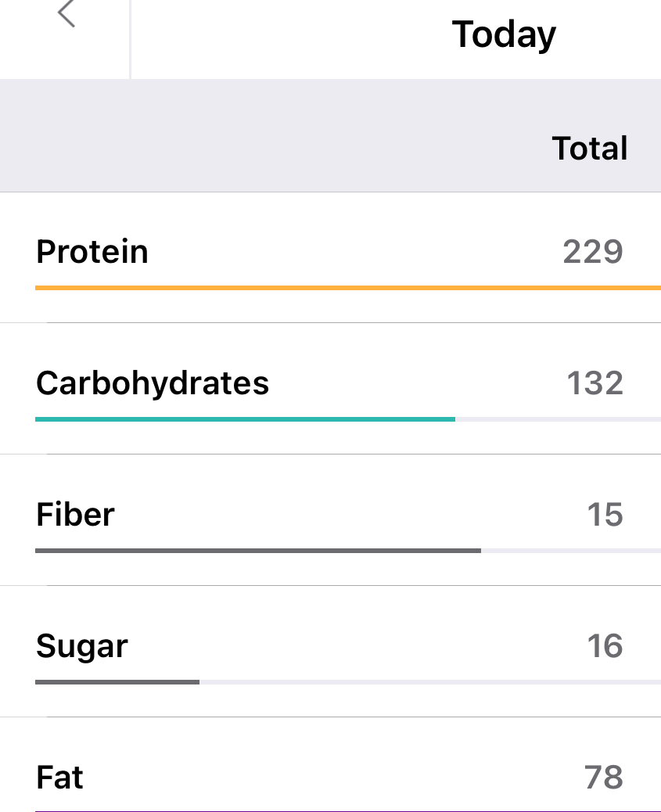Click the Fiber total value 15

tap(605, 515)
